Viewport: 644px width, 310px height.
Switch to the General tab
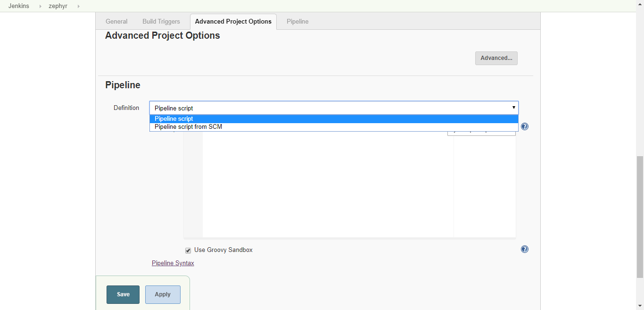[x=116, y=21]
